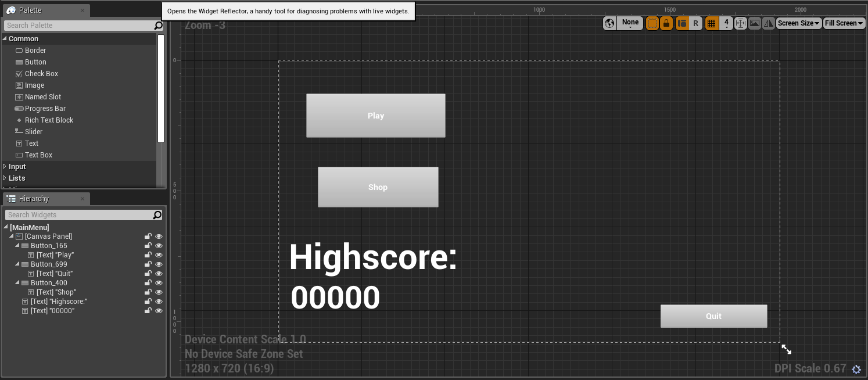868x380 pixels.
Task: Toggle grid snapping icon in designer toolbar
Action: pyautogui.click(x=711, y=23)
